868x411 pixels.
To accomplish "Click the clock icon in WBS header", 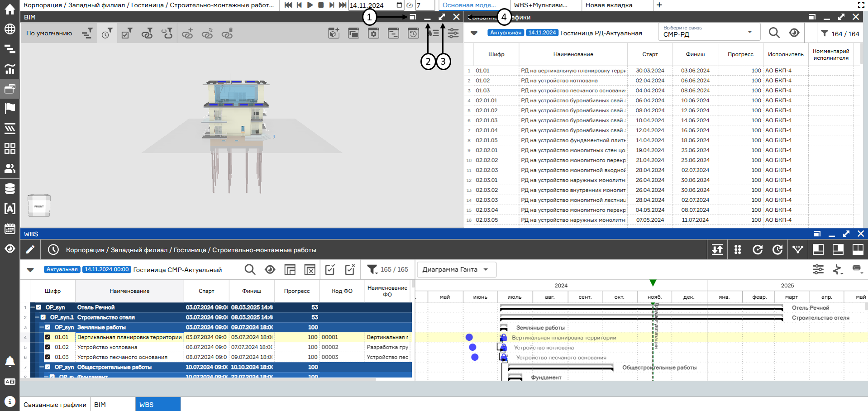I will (x=53, y=249).
